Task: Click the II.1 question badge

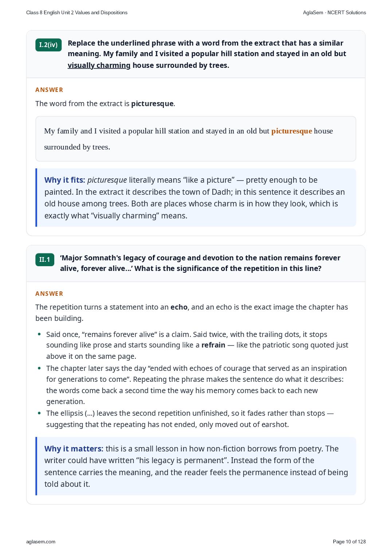Action: [45, 260]
